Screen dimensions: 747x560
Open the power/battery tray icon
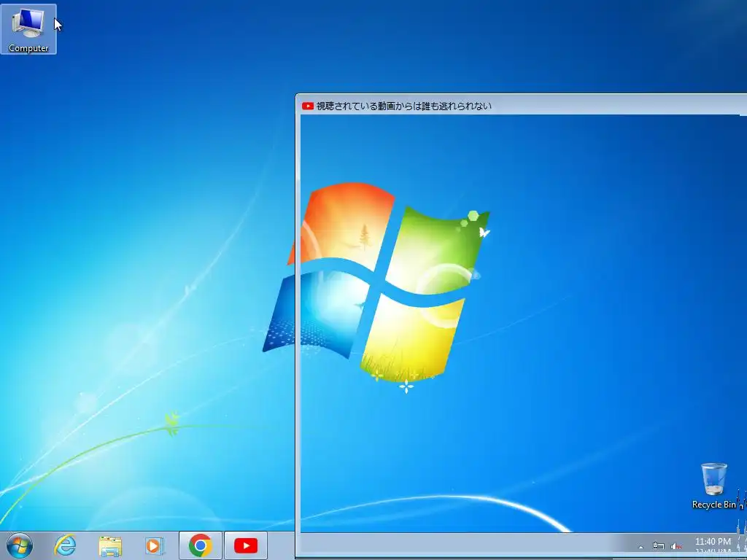point(659,546)
